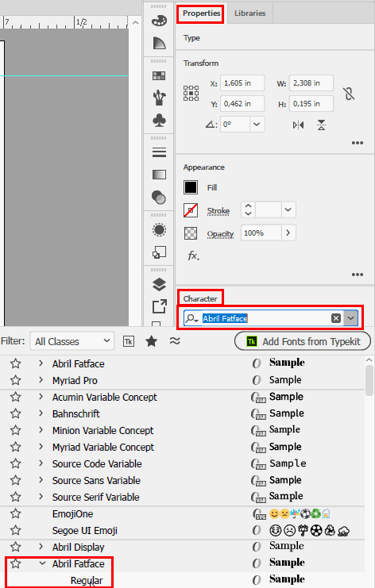
Task: Click the Flip Horizontal icon
Action: click(299, 125)
